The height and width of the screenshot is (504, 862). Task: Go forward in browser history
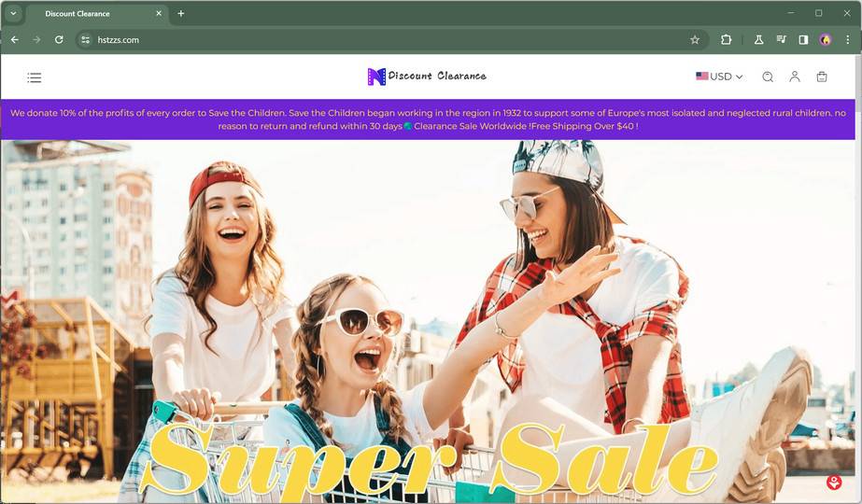point(36,39)
